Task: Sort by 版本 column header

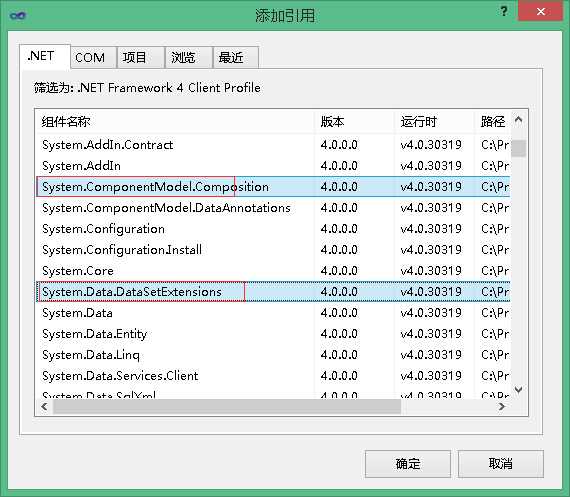Action: click(x=355, y=121)
